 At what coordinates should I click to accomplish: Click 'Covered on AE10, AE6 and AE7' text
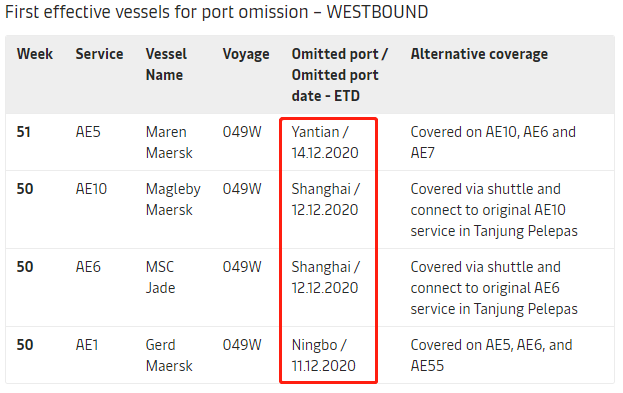point(493,142)
